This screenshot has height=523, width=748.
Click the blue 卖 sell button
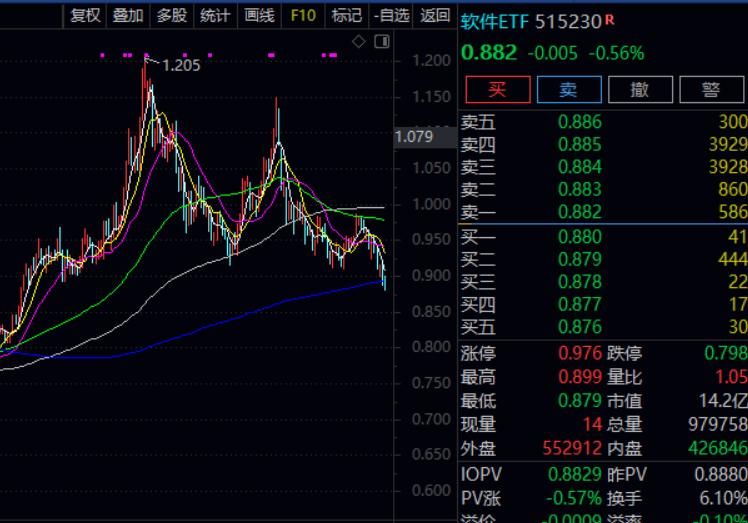(x=568, y=89)
